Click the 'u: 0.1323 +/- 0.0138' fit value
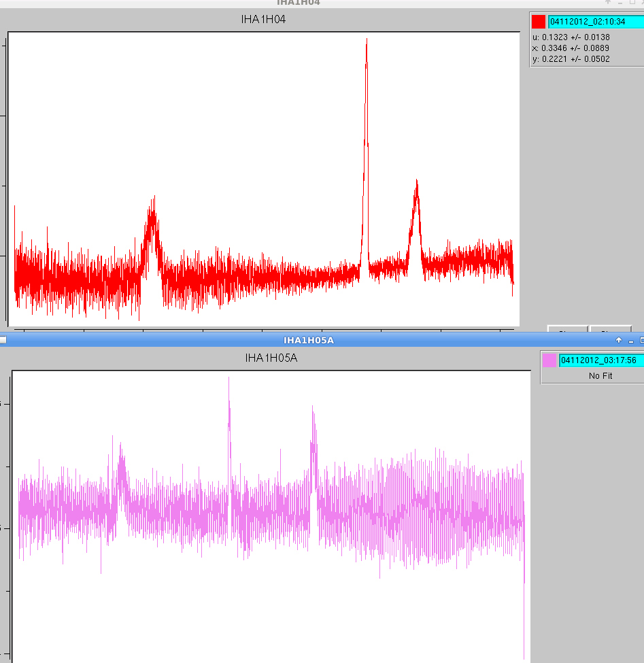Screen dimensions: 644x663 coord(571,37)
